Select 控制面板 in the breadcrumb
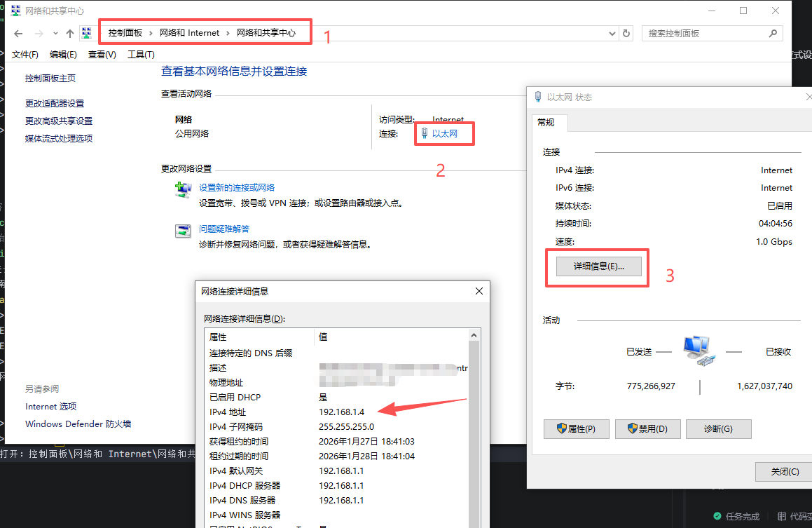This screenshot has width=812, height=528. pos(125,33)
